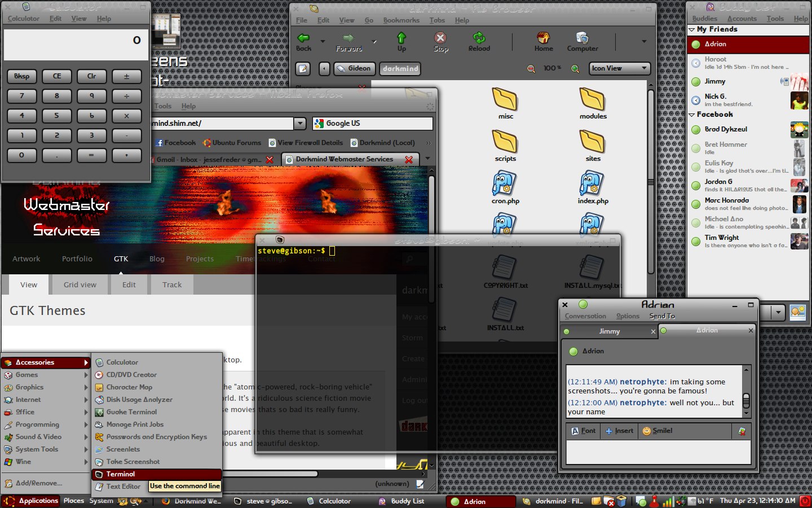Launch Terminal from the Accessories menu
812x508 pixels.
157,474
